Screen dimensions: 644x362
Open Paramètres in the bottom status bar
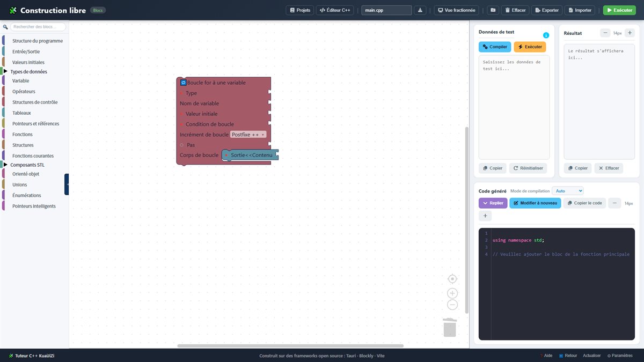pos(620,356)
